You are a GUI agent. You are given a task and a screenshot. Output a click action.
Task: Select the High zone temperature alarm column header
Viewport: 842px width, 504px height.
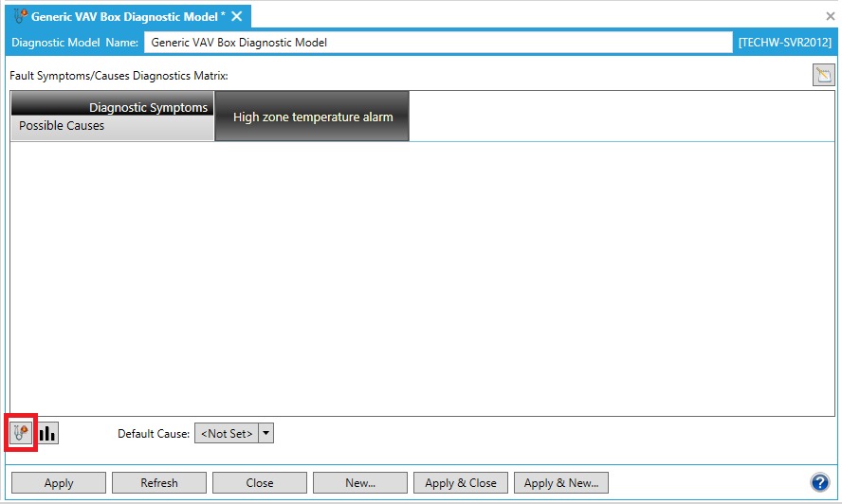pyautogui.click(x=312, y=117)
